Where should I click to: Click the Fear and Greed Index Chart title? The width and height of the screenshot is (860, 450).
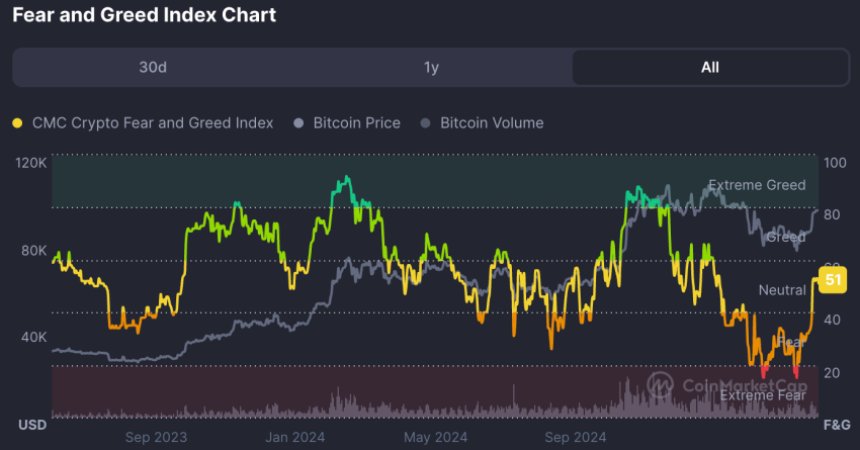point(144,15)
